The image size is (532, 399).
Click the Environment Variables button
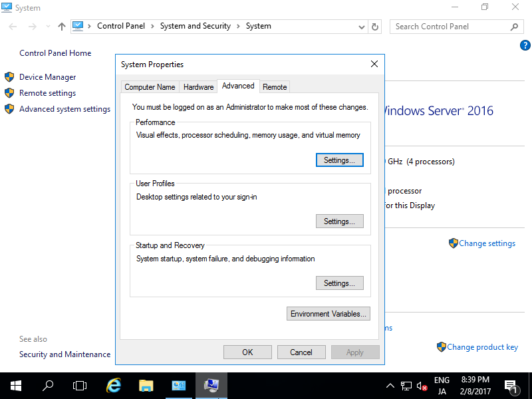328,313
